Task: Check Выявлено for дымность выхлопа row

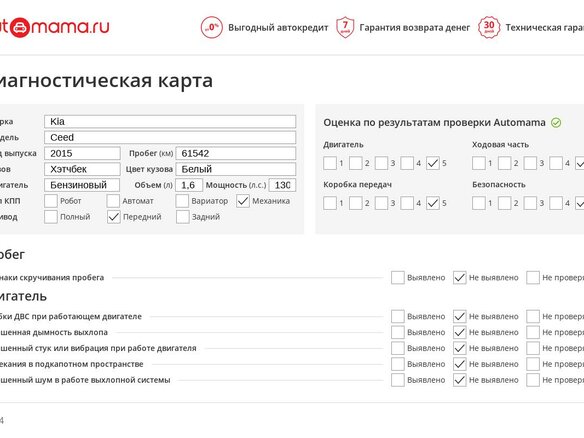Action: pyautogui.click(x=398, y=332)
